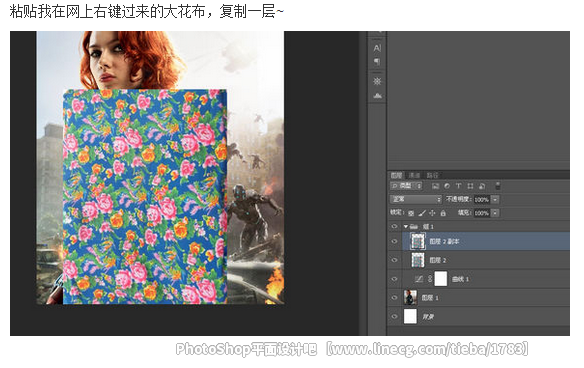Toggle visibility eye of 图层 2
The image size is (584, 368).
[x=394, y=260]
